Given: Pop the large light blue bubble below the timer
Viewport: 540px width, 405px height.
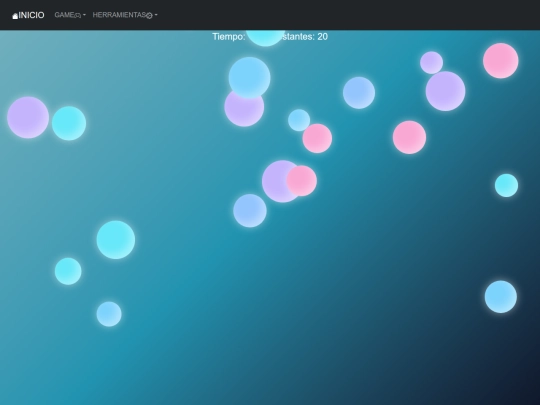Looking at the screenshot, I should pyautogui.click(x=249, y=78).
